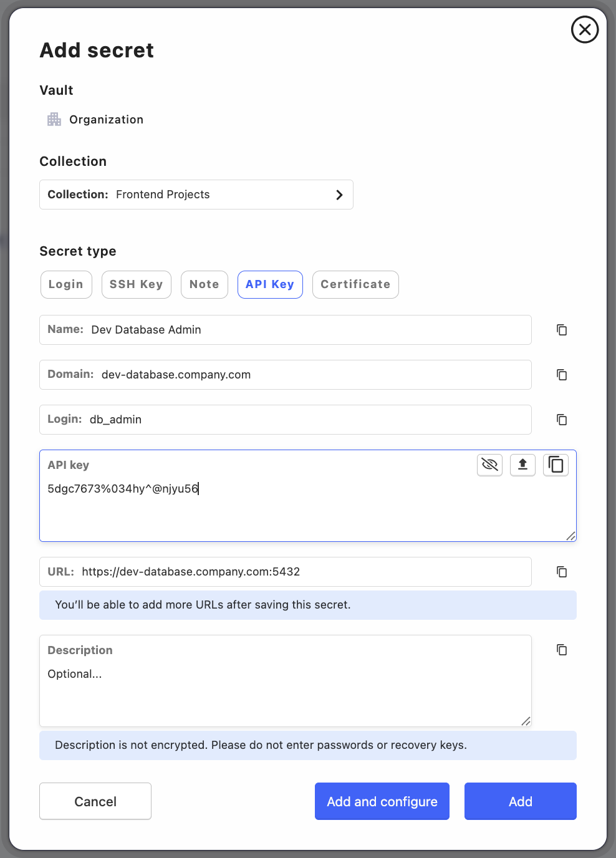Grab the API key textarea resize handle
The image size is (616, 858).
point(571,536)
